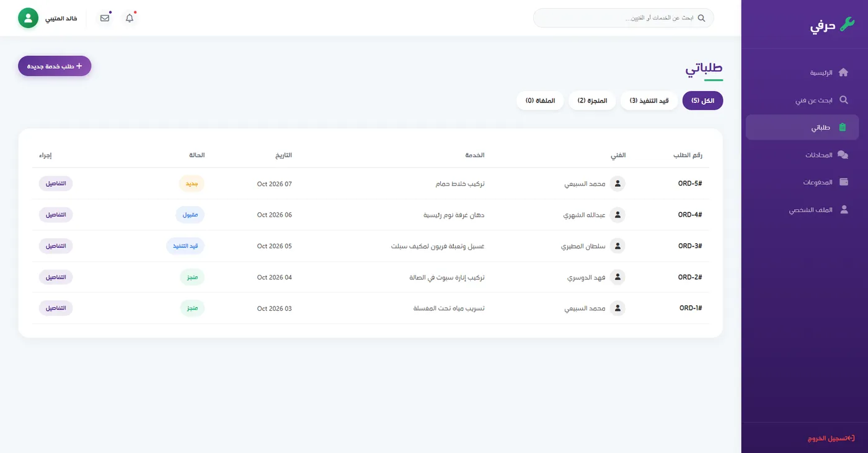
Task: Click the home icon beside الرئيسية
Action: (x=843, y=73)
